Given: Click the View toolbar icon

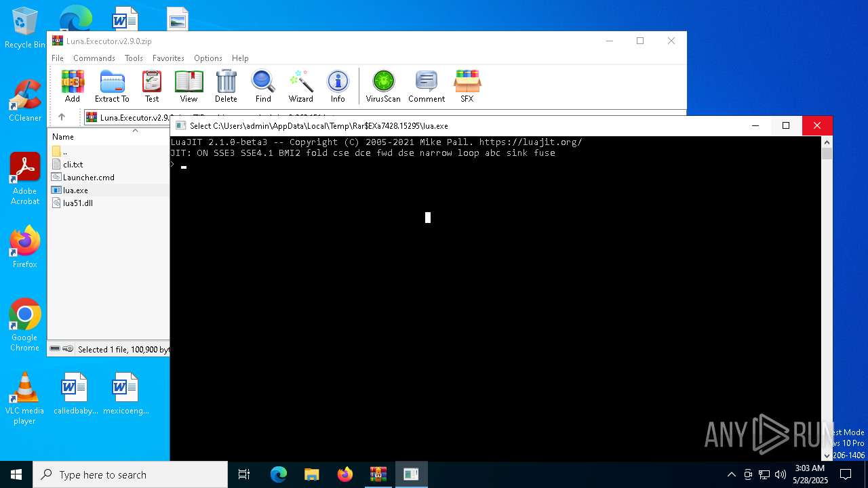Looking at the screenshot, I should (x=189, y=86).
